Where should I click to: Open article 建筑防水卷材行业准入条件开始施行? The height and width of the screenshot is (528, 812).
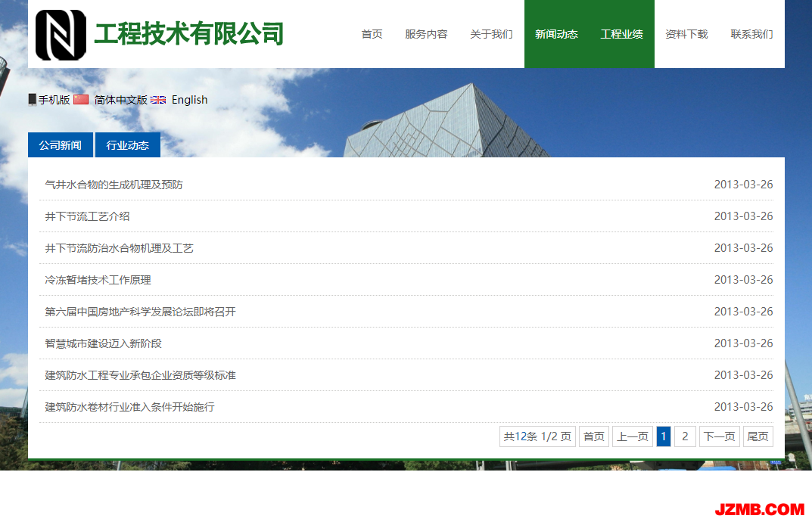(x=129, y=407)
